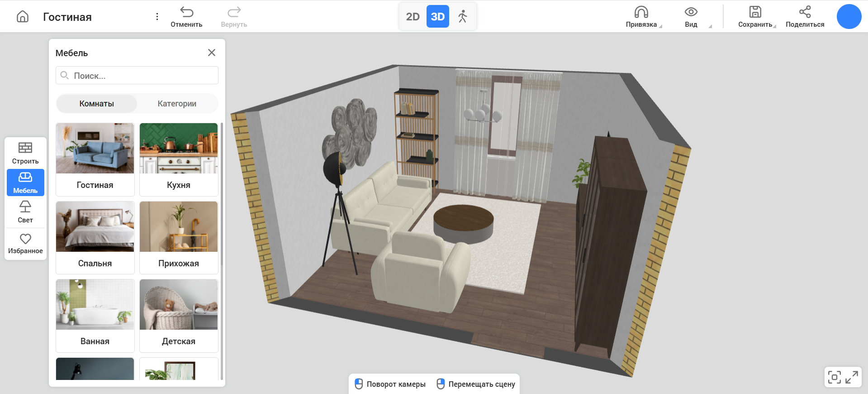Image resolution: width=868 pixels, height=394 pixels.
Task: Open the Строить build tool
Action: (25, 153)
